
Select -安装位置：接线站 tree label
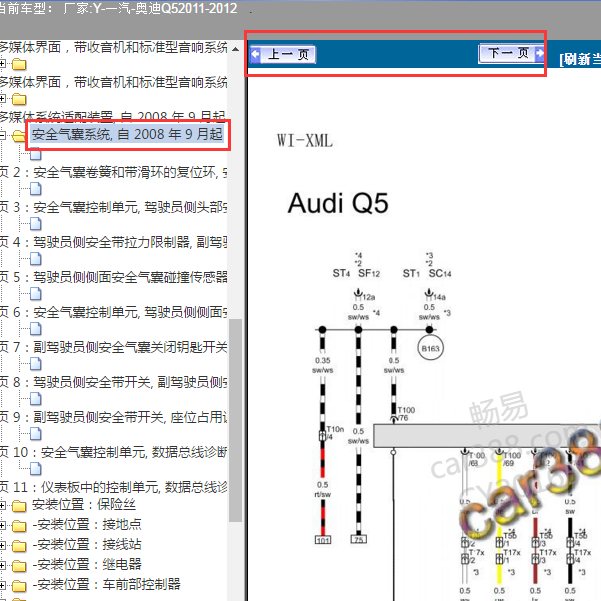click(x=87, y=545)
